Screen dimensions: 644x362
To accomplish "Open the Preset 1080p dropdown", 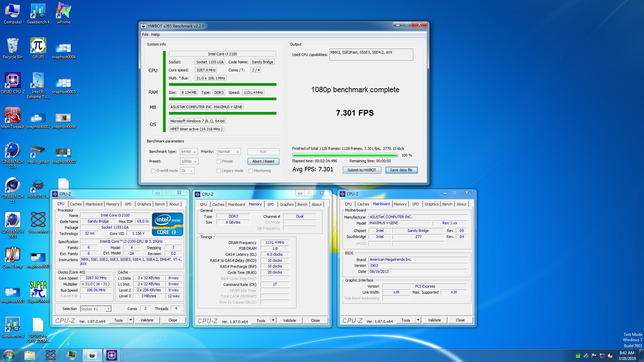I will [x=189, y=161].
